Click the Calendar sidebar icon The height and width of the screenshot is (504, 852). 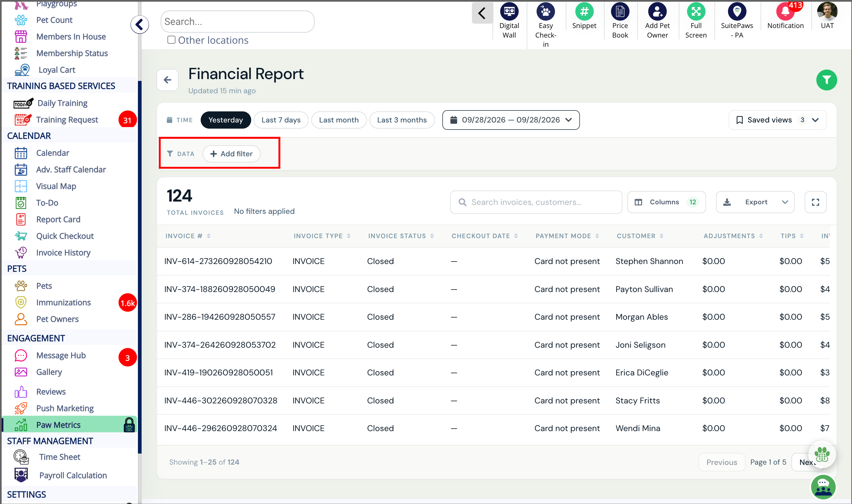tap(21, 153)
